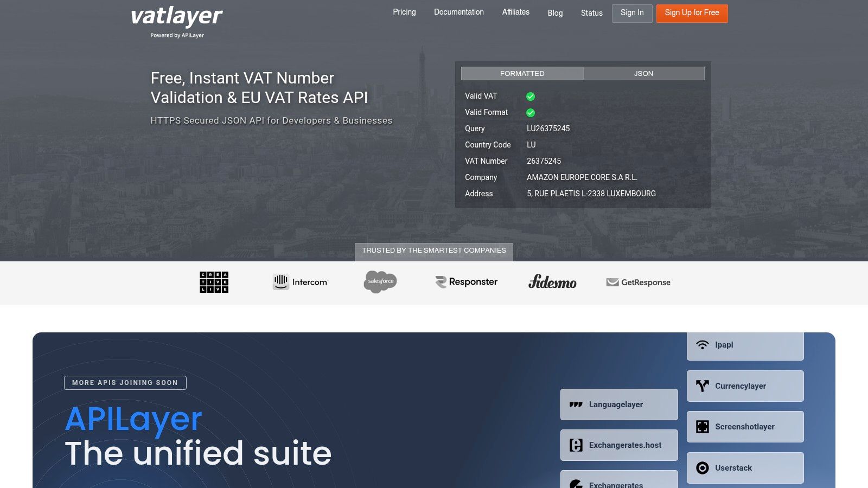Viewport: 868px width, 488px height.
Task: Click the Intercom logo
Action: pyautogui.click(x=300, y=282)
